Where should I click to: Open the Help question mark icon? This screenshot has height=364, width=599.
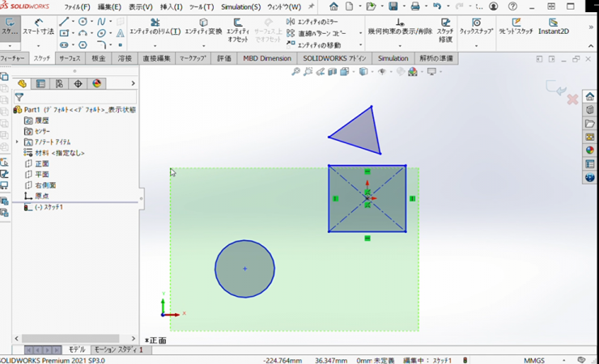coord(512,6)
